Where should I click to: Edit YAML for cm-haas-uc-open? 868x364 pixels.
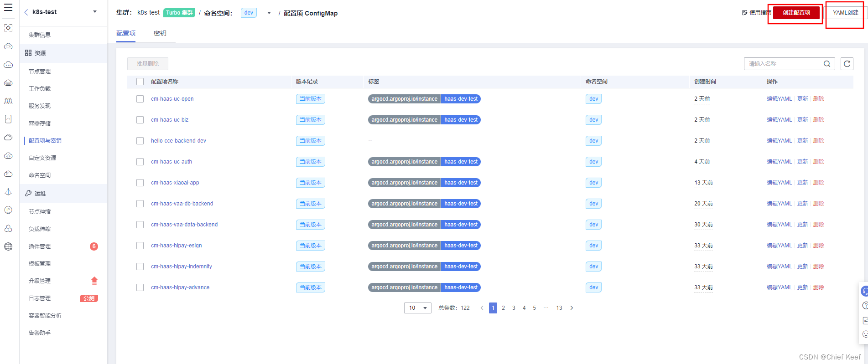[779, 99]
